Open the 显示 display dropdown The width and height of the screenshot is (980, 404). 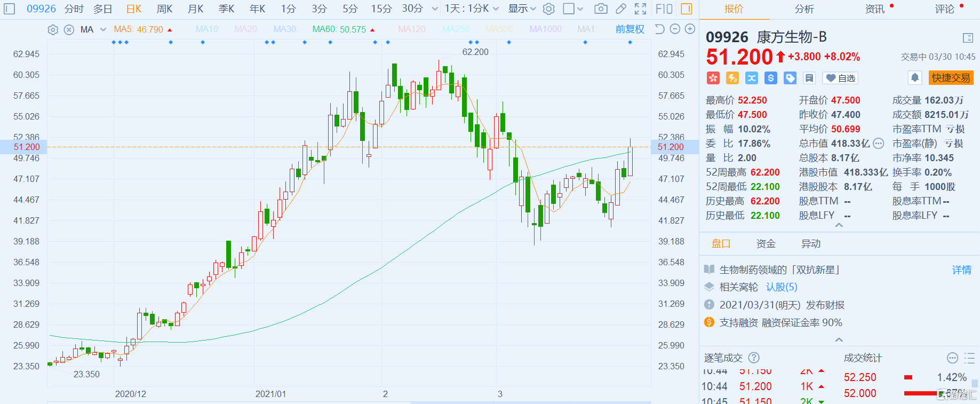click(x=522, y=9)
